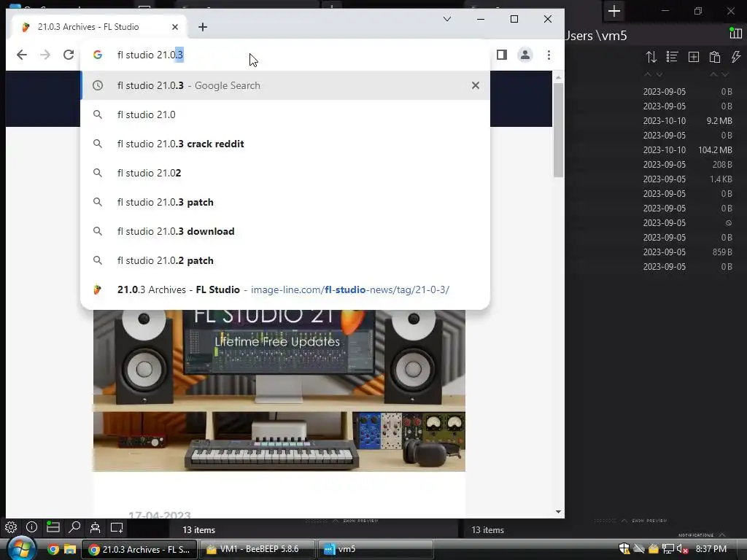Expand the right Show Preview panel chevron
Viewport: 747px width, 560px height.
624,521
